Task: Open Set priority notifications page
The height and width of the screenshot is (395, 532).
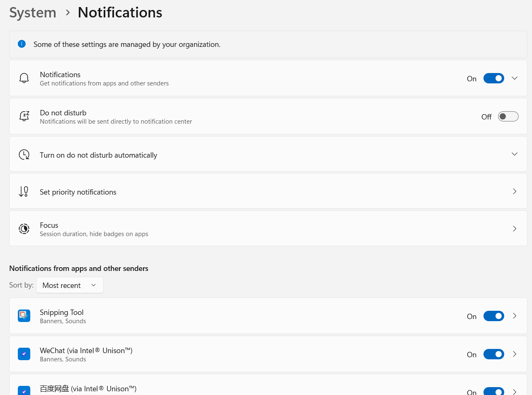Action: [x=515, y=191]
